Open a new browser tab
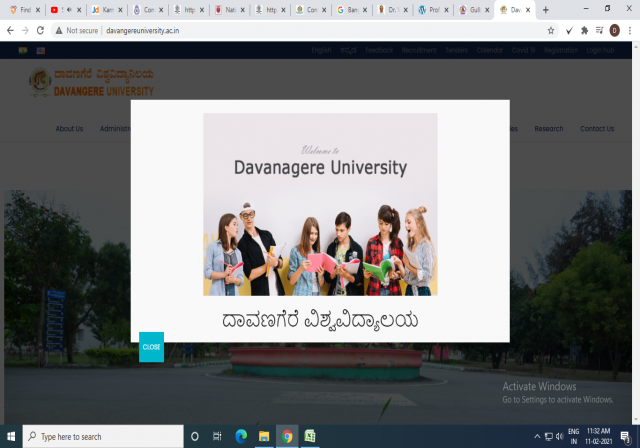 tap(545, 9)
